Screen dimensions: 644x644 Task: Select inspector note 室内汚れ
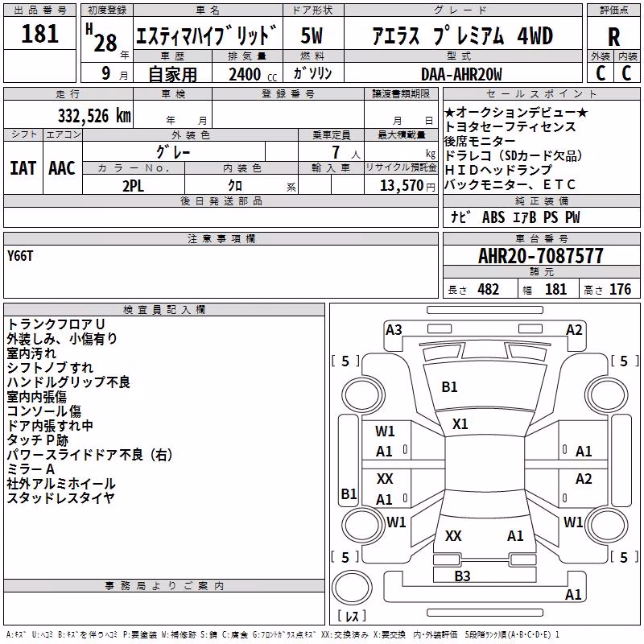pyautogui.click(x=31, y=353)
